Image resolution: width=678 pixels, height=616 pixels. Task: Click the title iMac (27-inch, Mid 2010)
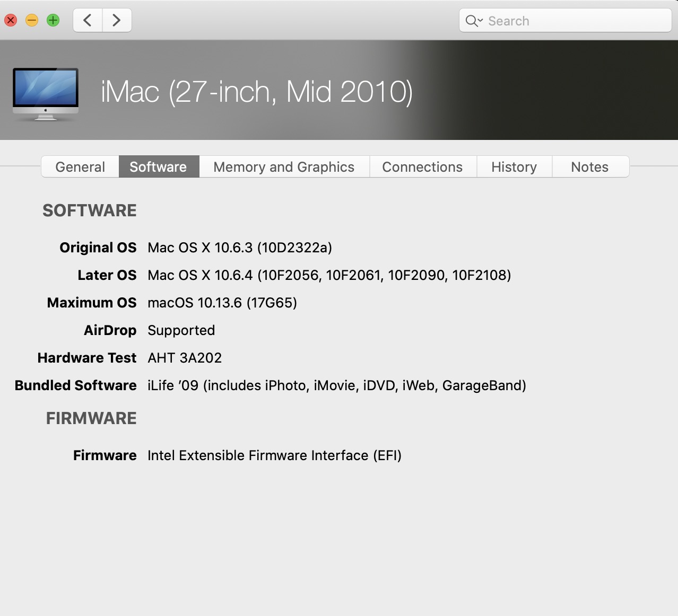(257, 92)
